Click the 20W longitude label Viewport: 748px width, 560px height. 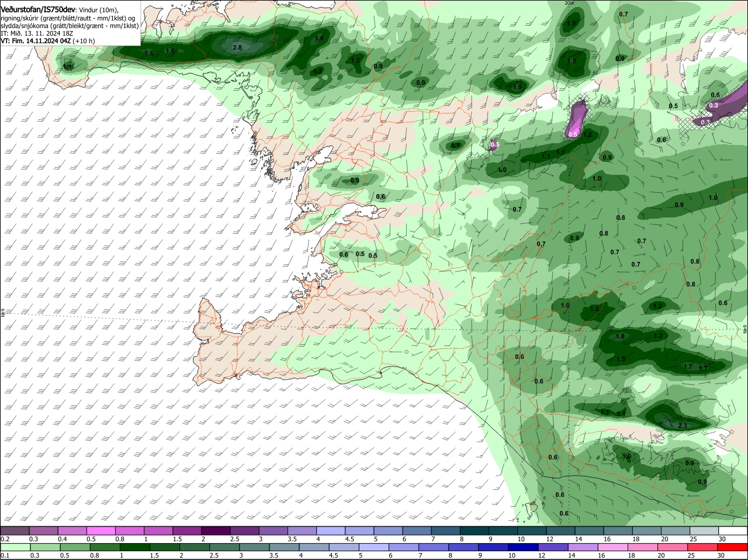[x=569, y=3]
